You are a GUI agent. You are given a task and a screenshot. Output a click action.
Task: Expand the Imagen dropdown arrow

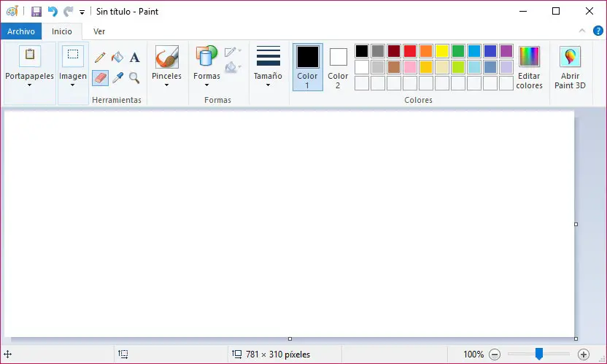73,85
